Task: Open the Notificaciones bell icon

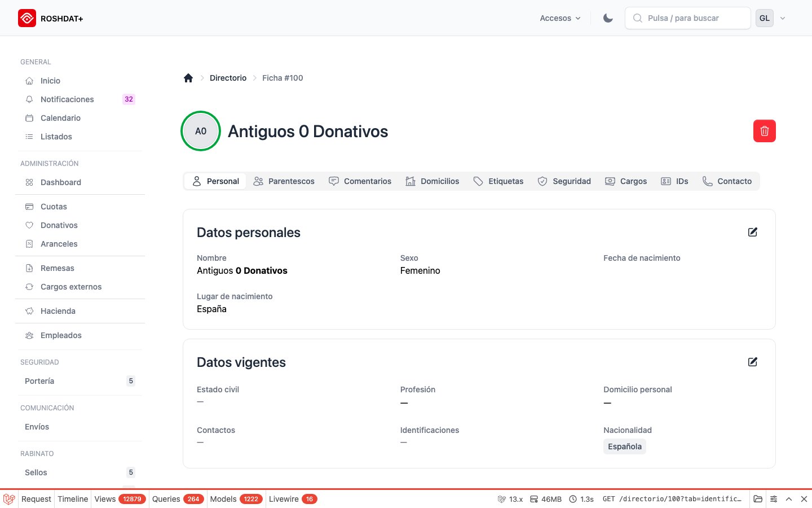Action: coord(29,99)
